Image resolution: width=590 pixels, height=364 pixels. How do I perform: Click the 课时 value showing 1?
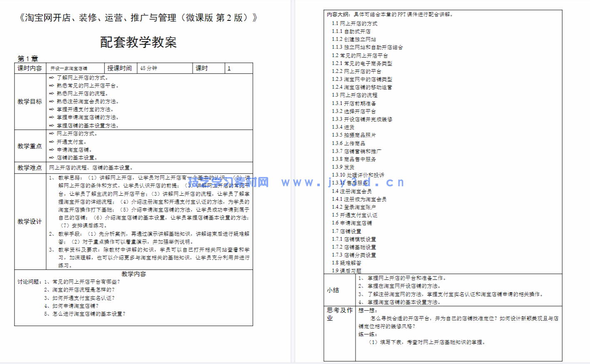[229, 68]
